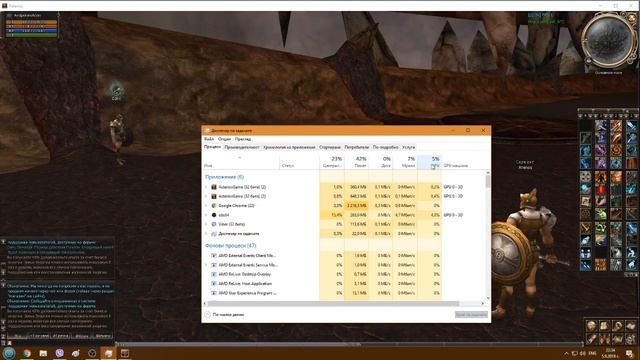Expand the AsteriosGame (2) process group

[207, 187]
